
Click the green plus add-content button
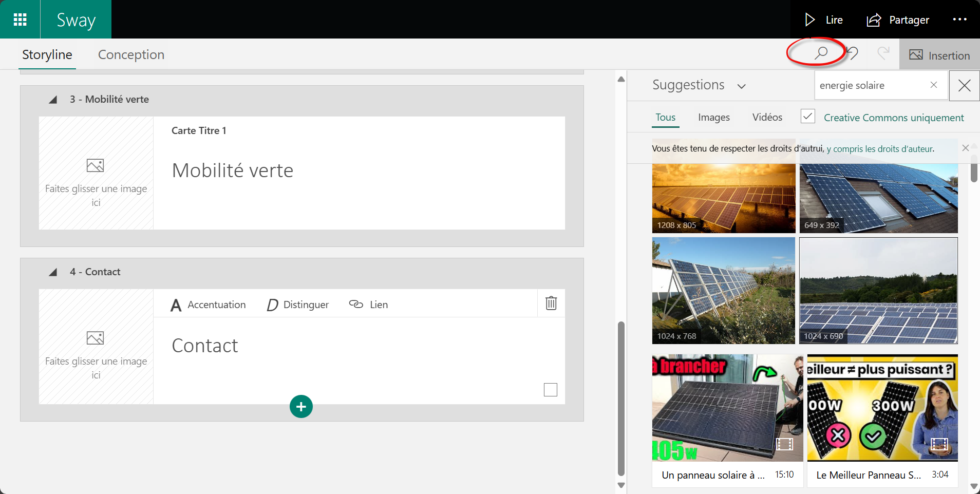tap(301, 407)
